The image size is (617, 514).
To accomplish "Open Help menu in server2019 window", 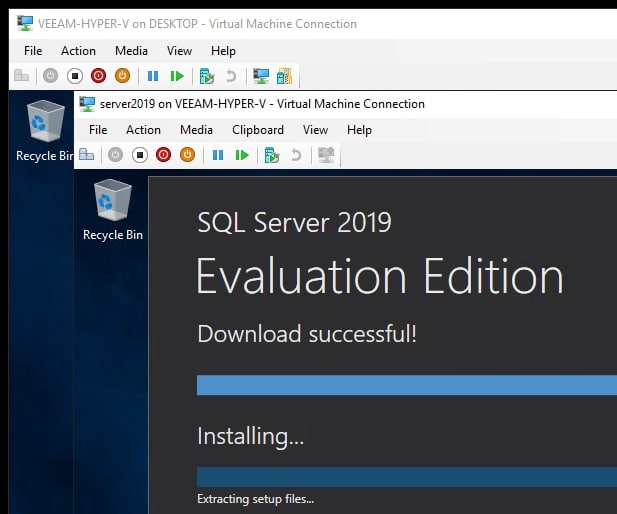I will pyautogui.click(x=359, y=130).
